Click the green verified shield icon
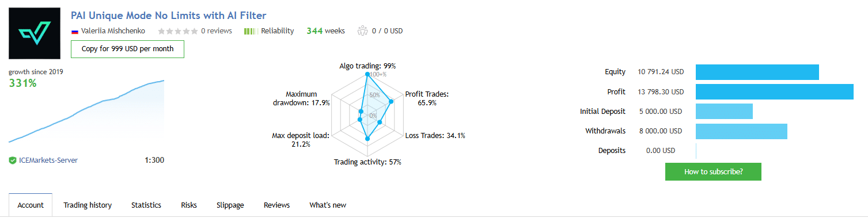The height and width of the screenshot is (218, 868). point(12,160)
